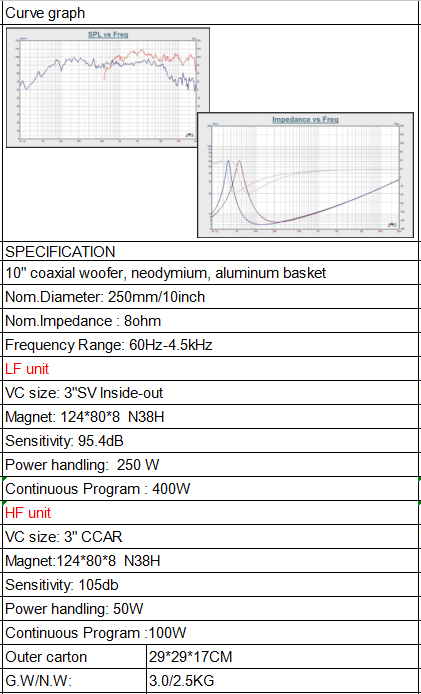Click the Sensitivity 95.4dB cell
The image size is (421, 694).
(211, 441)
